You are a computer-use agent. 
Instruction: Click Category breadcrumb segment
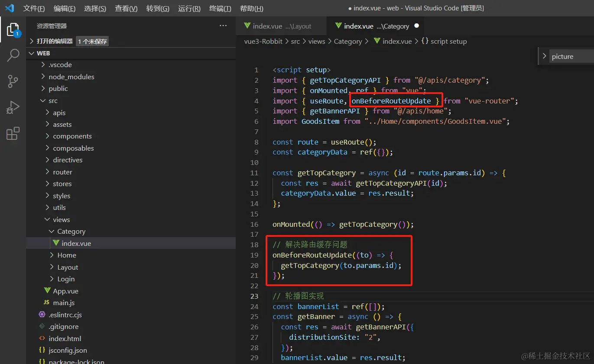coord(348,41)
